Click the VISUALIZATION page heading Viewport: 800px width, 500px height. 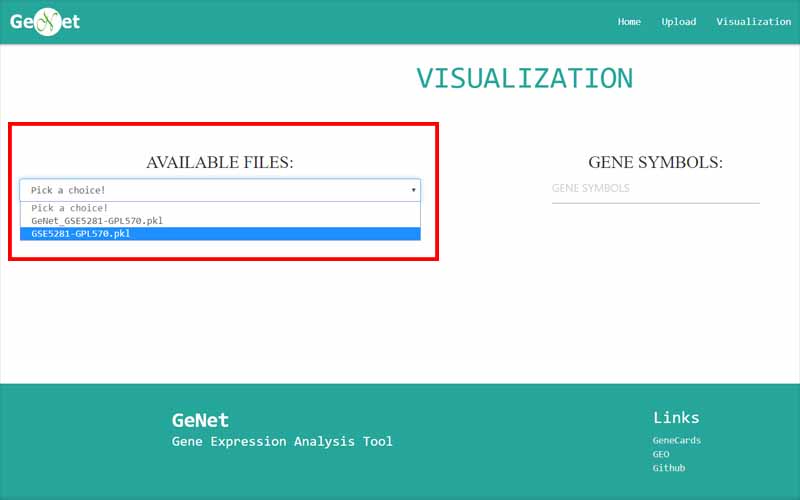pos(524,79)
